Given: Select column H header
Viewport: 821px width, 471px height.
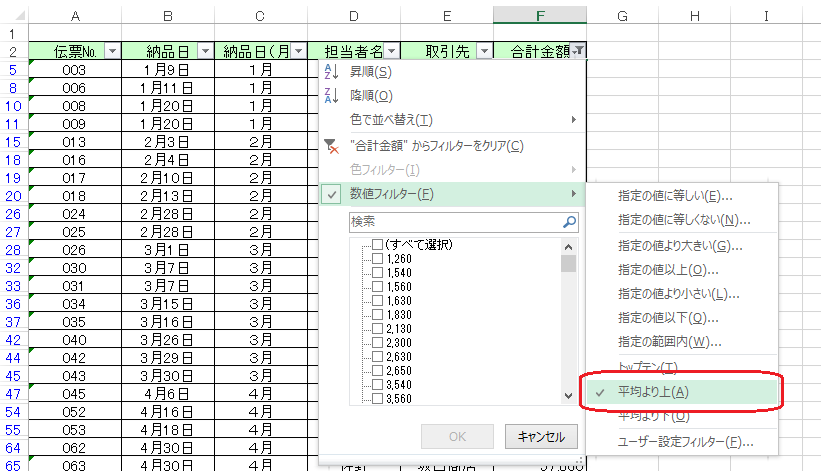Looking at the screenshot, I should coord(694,16).
